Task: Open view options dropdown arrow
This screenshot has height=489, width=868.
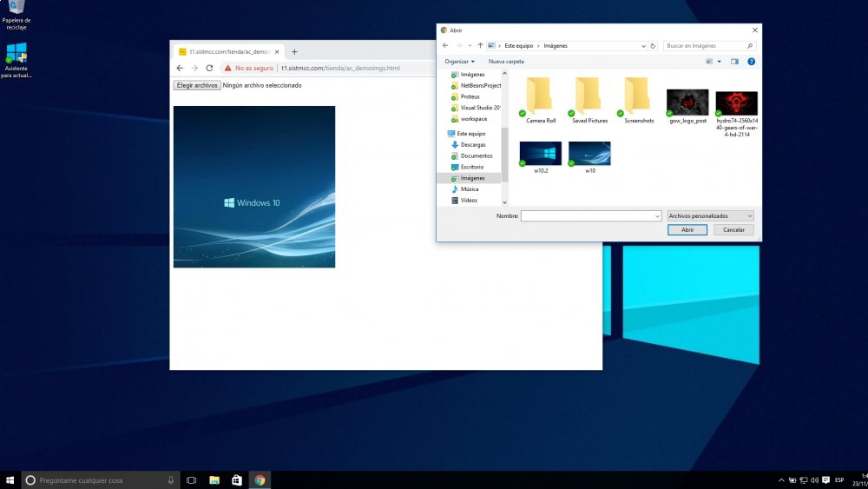Action: (719, 62)
